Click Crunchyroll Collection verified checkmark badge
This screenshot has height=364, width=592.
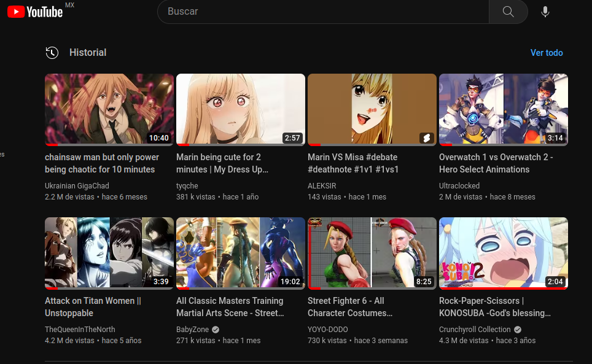tap(518, 330)
